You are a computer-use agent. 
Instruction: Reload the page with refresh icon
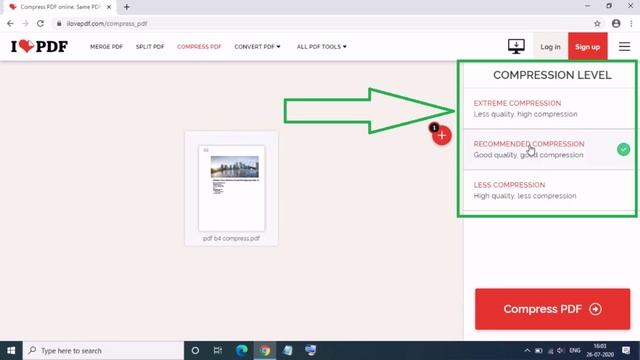tap(40, 24)
